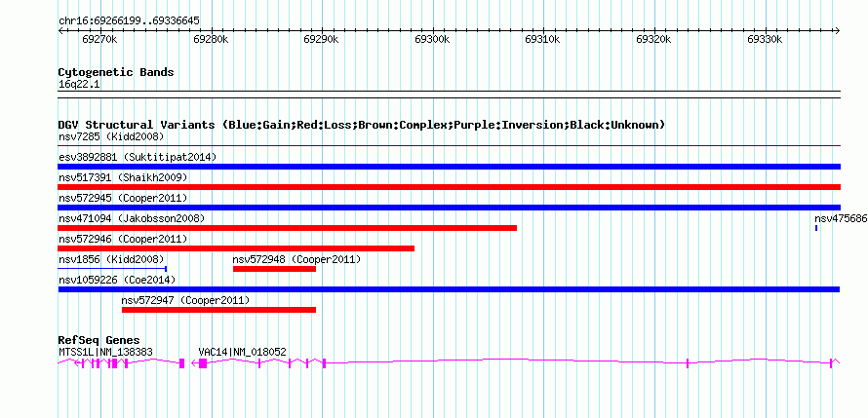Image resolution: width=868 pixels, height=418 pixels.
Task: Click the 69270k ruler tick label
Action: [x=99, y=40]
